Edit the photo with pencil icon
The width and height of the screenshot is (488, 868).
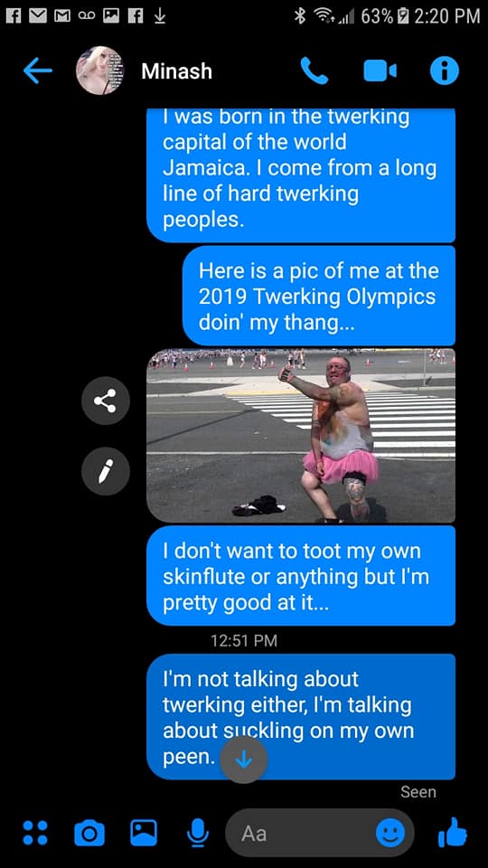point(105,471)
